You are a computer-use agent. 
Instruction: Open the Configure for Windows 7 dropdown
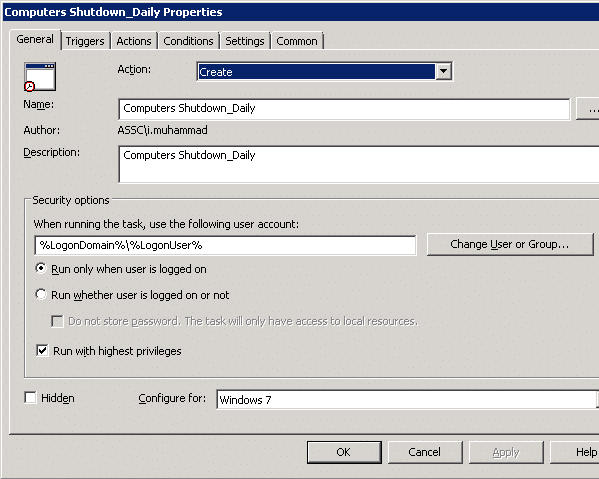pyautogui.click(x=407, y=400)
